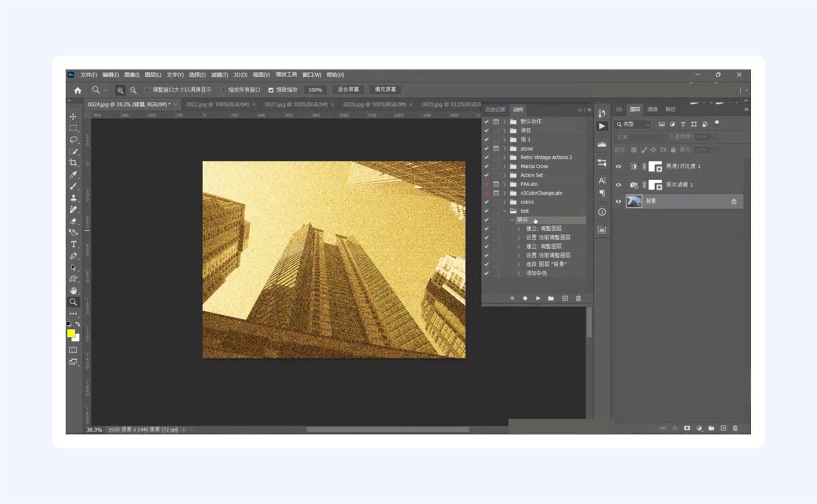Image resolution: width=817 pixels, height=504 pixels.
Task: Delete action with trash icon in Actions panel
Action: (x=578, y=298)
